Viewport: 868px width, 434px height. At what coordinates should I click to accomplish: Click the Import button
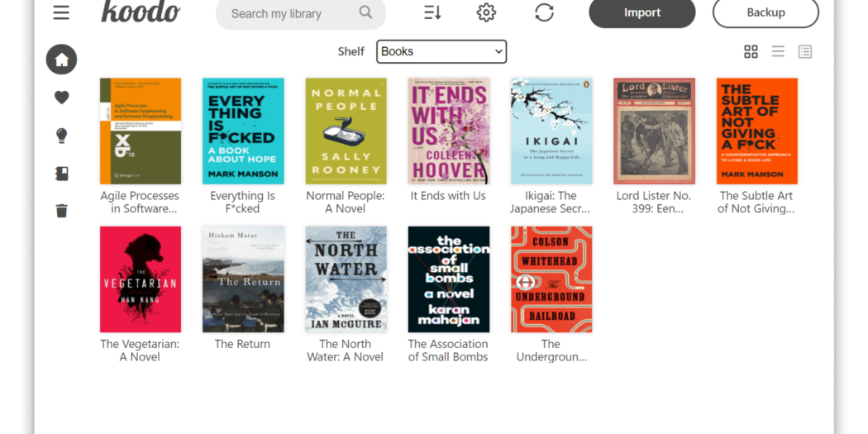(642, 12)
